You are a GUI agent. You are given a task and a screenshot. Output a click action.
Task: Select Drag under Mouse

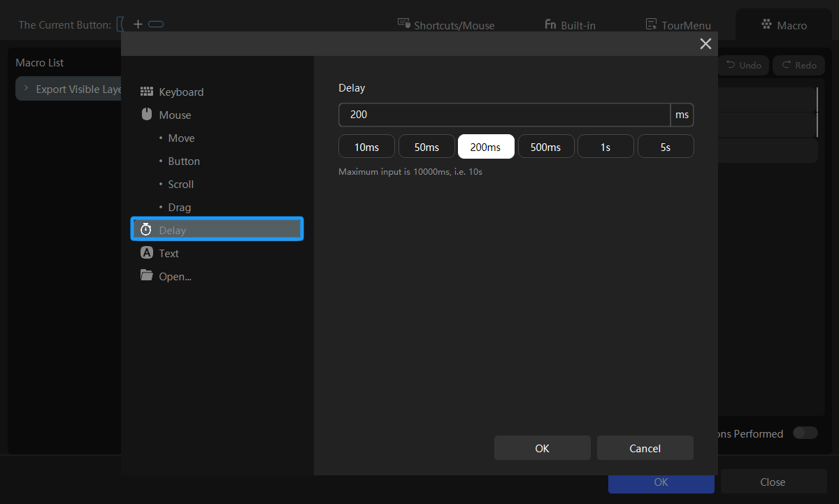coord(180,207)
